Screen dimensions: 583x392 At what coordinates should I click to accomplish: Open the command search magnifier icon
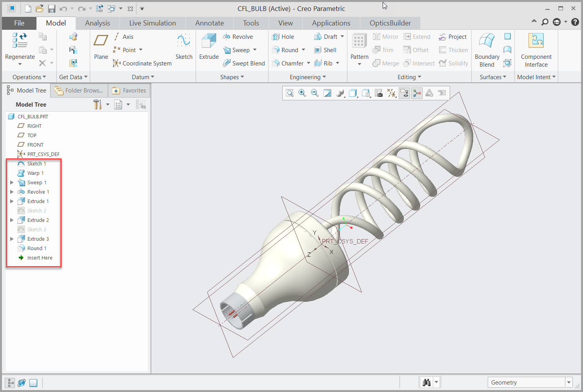click(545, 22)
